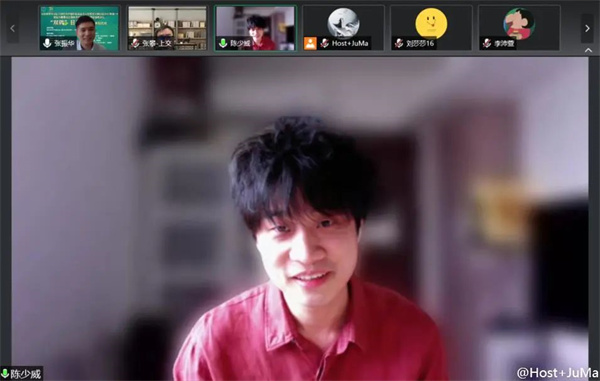This screenshot has height=381, width=600.
Task: Select 陈少威 active speaker thumbnail
Action: tap(255, 28)
